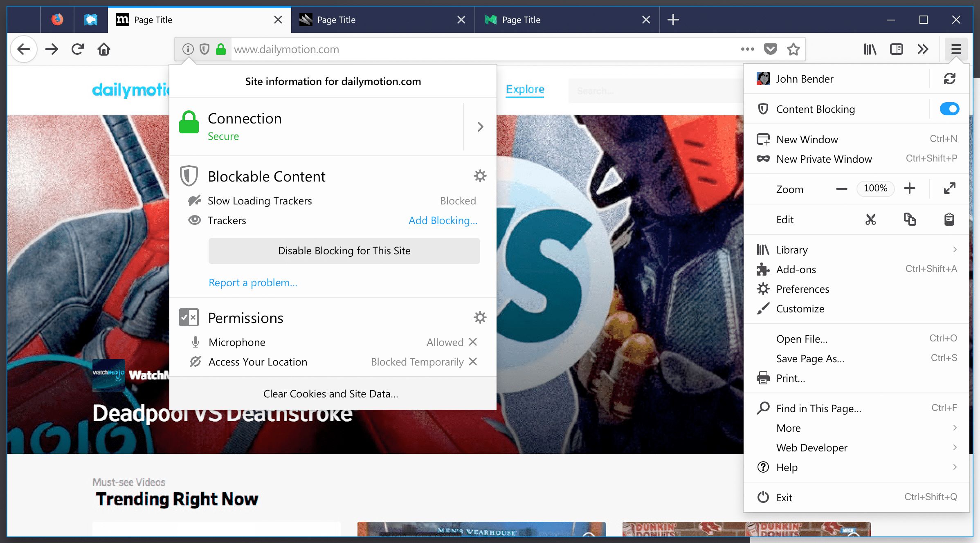
Task: Click the Home button icon
Action: click(104, 49)
